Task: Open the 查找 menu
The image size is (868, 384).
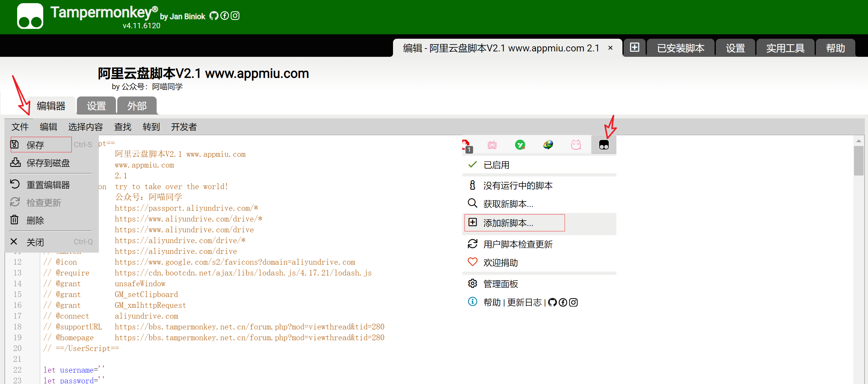Action: pos(123,127)
